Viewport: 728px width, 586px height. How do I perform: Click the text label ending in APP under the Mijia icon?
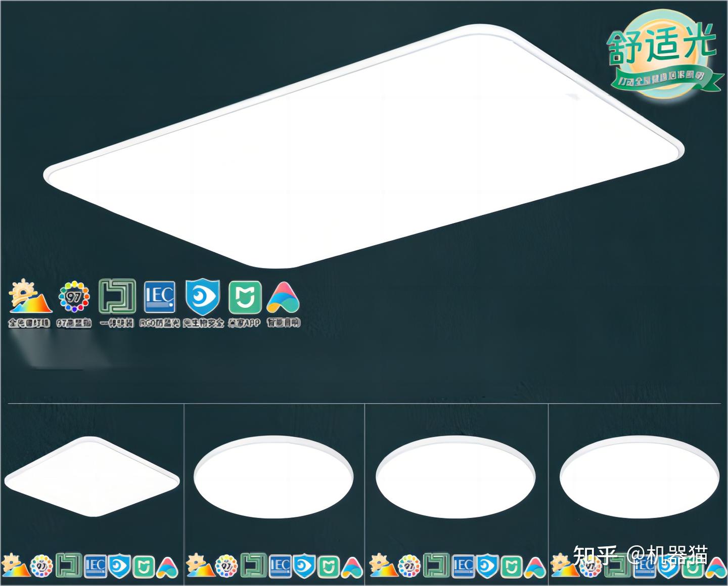[245, 323]
